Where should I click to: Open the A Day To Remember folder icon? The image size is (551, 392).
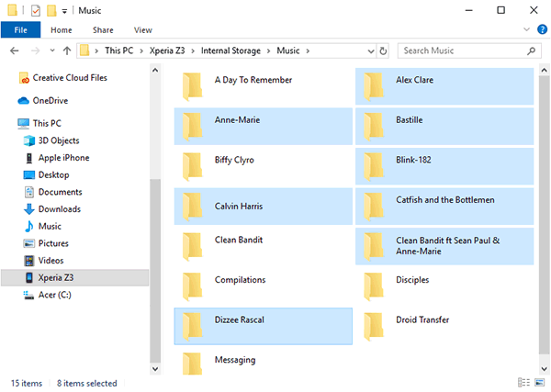(x=193, y=86)
